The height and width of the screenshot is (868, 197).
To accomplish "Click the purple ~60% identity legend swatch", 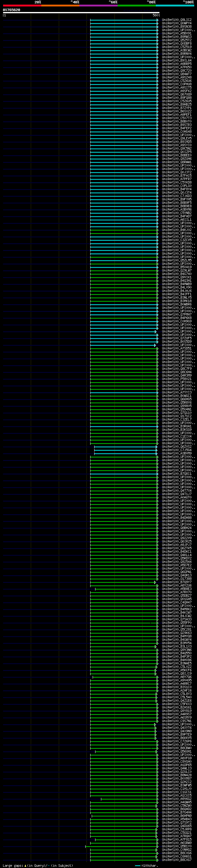I will pyautogui.click(x=99, y=6).
